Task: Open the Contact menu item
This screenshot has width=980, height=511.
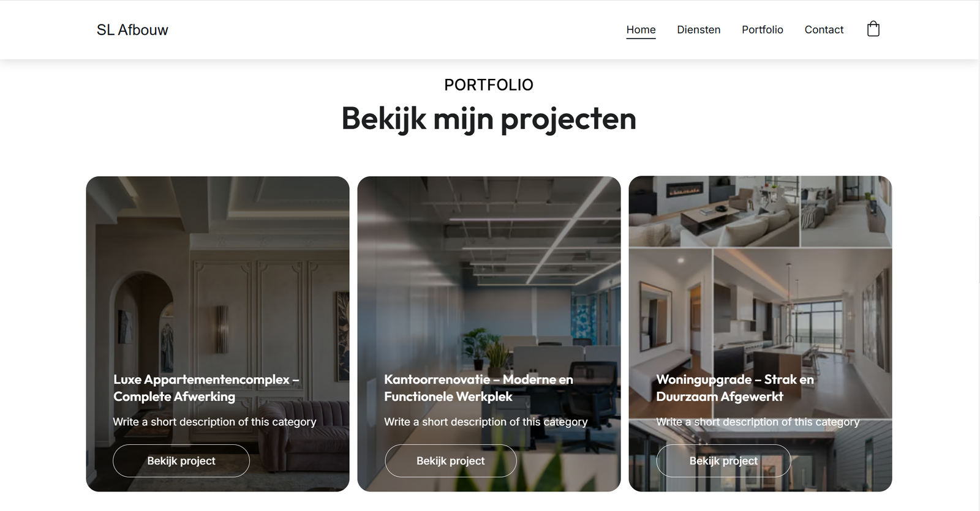Action: click(824, 29)
